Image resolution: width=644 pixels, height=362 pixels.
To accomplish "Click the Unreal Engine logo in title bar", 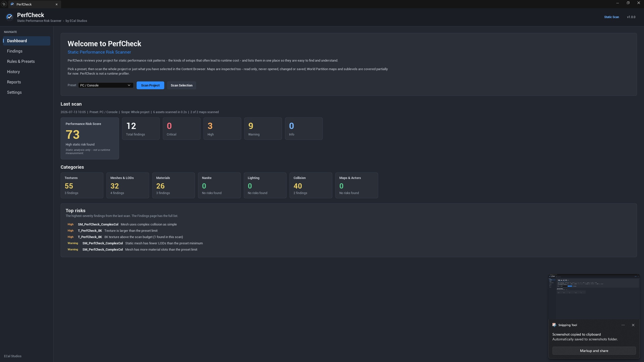I will [x=4, y=4].
